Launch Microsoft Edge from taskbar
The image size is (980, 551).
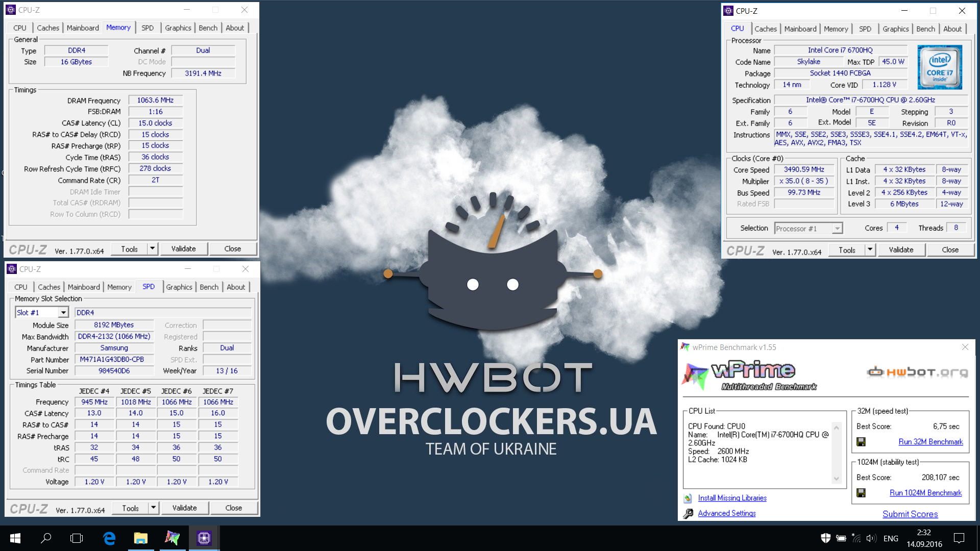pos(109,538)
